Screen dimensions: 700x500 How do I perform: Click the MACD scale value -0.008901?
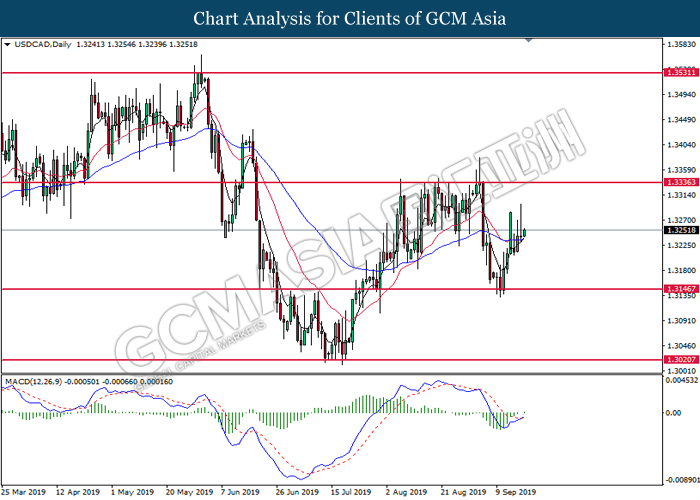682,480
